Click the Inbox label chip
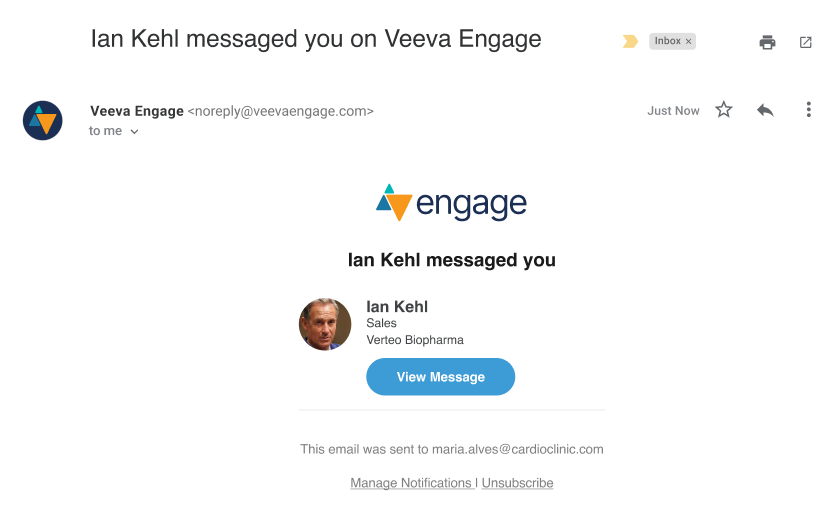 667,41
